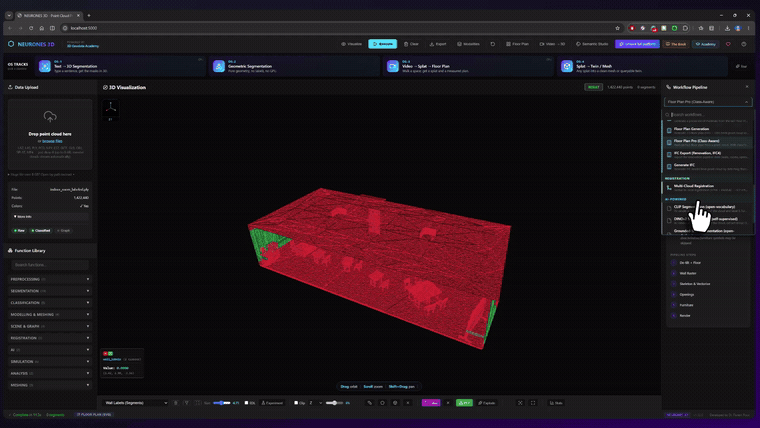Select Multi-Cloud Registration workflow
The image size is (760, 428).
pos(708,188)
